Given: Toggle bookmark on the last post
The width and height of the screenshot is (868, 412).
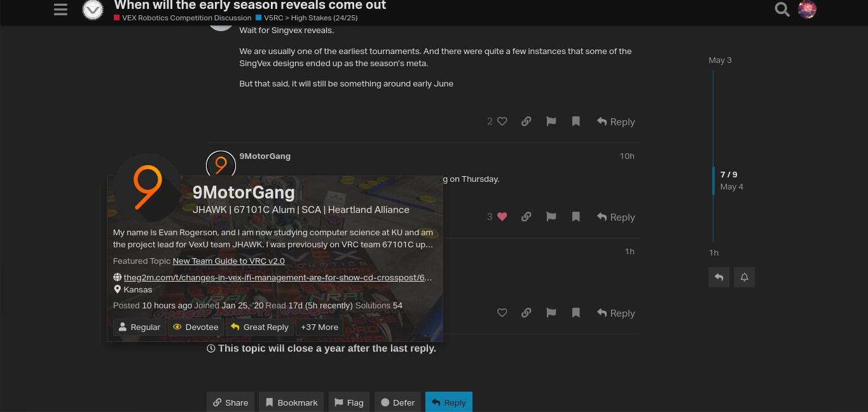Looking at the screenshot, I should [575, 313].
